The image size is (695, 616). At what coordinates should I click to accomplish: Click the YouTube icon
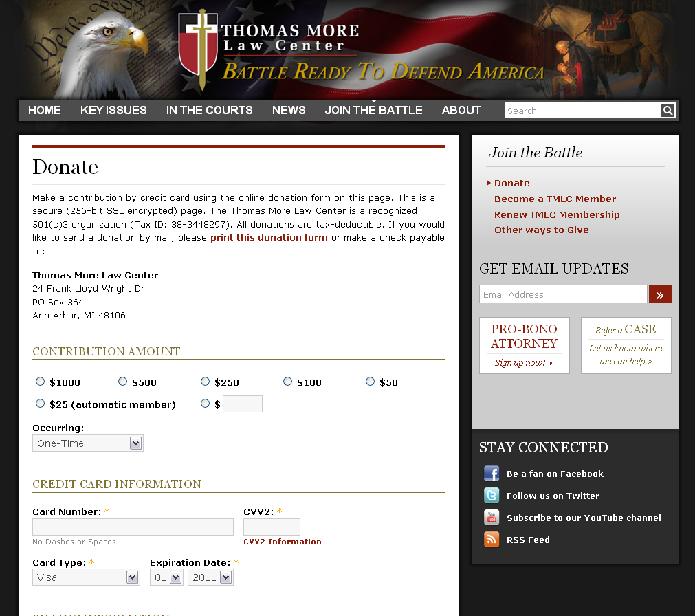click(492, 518)
